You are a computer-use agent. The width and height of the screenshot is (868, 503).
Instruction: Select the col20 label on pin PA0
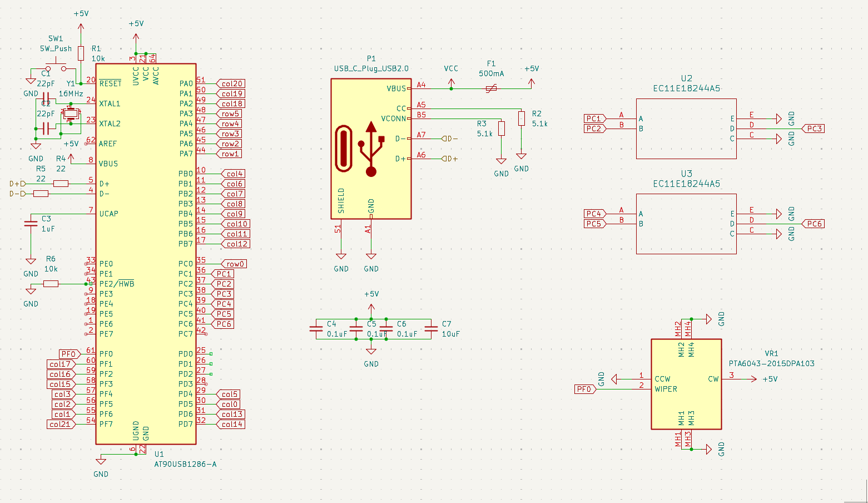pyautogui.click(x=231, y=83)
